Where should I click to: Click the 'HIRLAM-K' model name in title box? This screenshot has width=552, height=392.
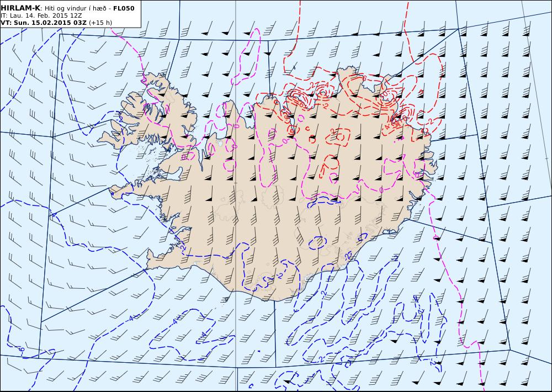coord(20,8)
